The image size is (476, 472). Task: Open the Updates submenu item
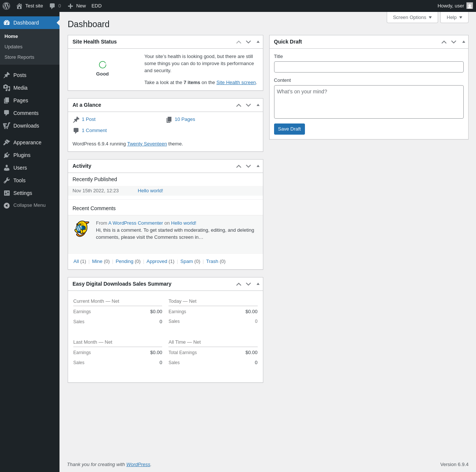click(13, 47)
